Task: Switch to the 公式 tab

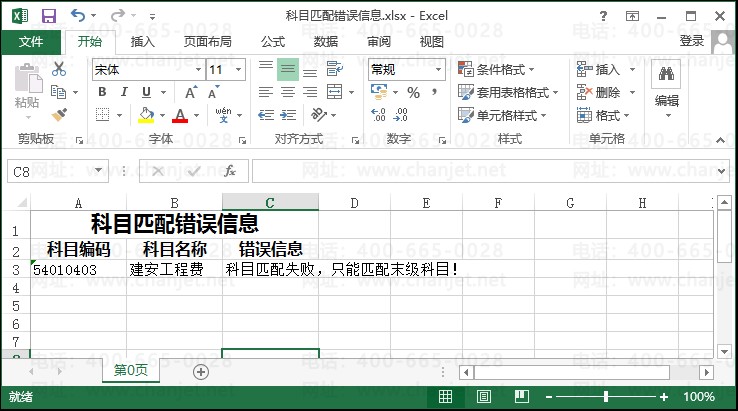Action: 273,42
